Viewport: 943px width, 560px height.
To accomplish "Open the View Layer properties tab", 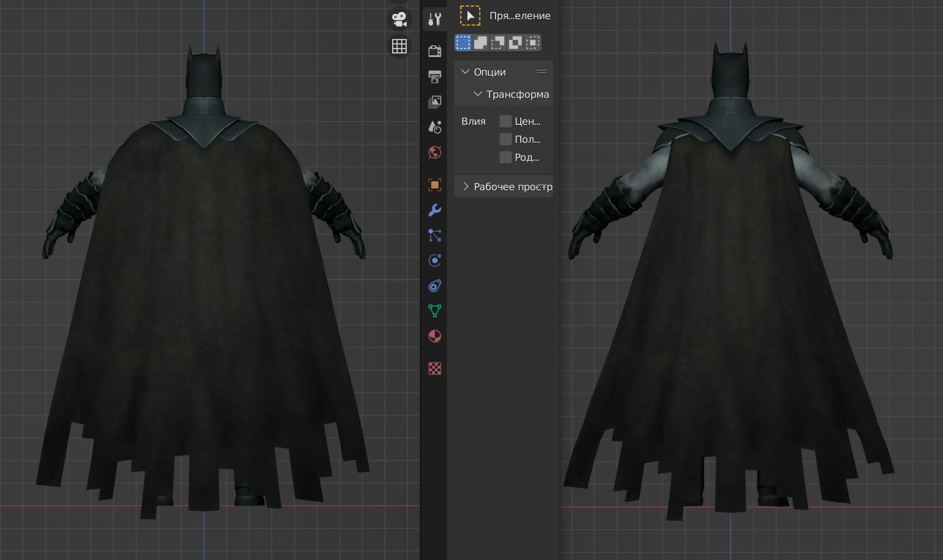I will coord(435,102).
